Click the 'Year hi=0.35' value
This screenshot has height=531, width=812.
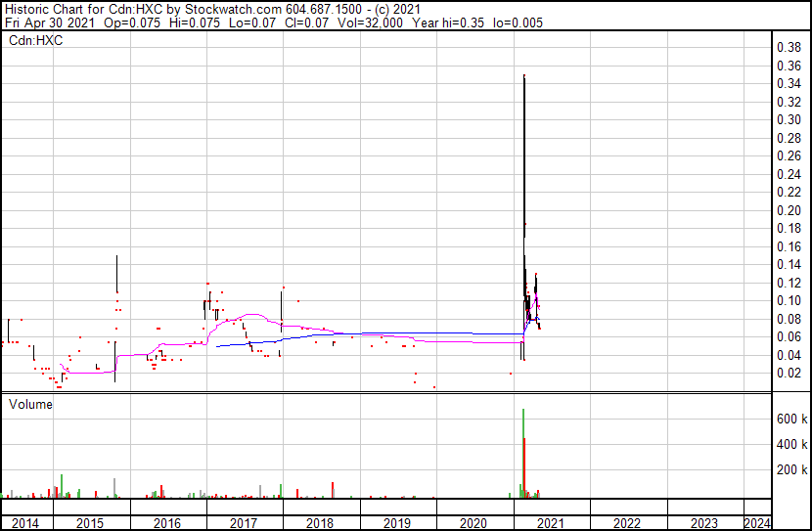point(448,22)
